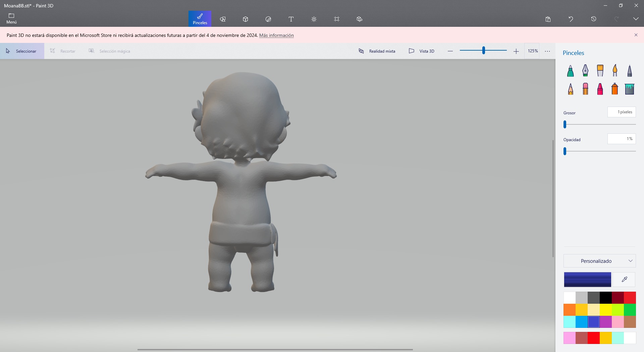Pick the black color swatch
The height and width of the screenshot is (352, 644).
pyautogui.click(x=606, y=298)
